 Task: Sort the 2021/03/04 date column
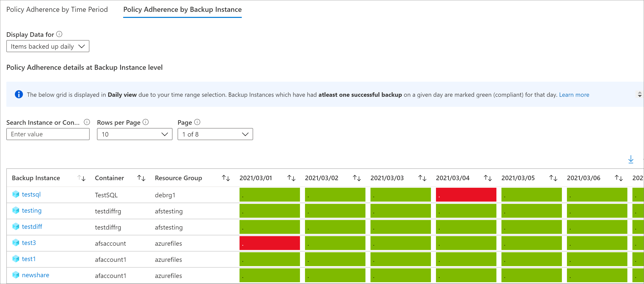(488, 178)
